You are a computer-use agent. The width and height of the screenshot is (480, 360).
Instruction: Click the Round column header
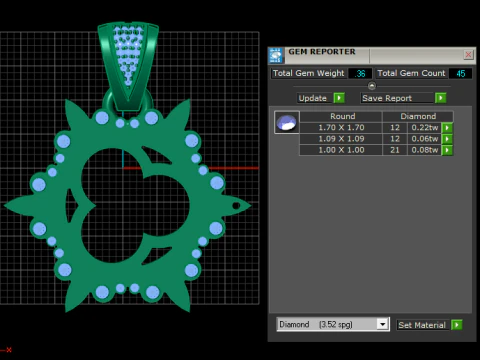[x=341, y=116]
